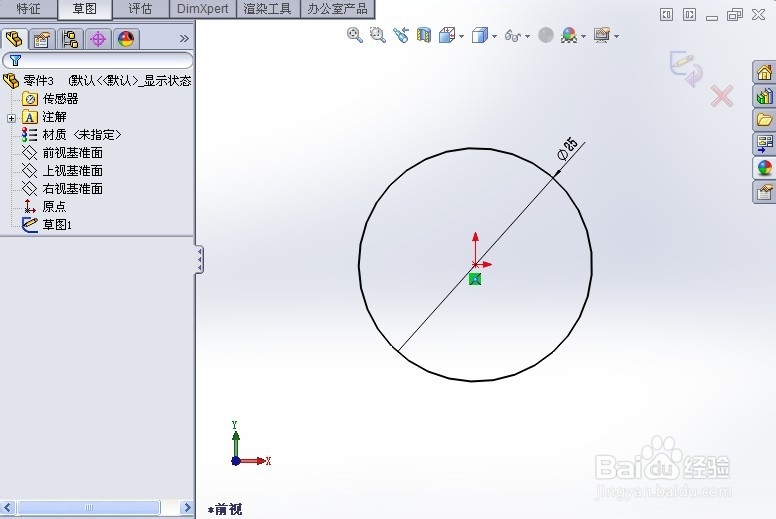Click the view triad axis indicator
Image resolution: width=776 pixels, height=519 pixels.
[250, 444]
